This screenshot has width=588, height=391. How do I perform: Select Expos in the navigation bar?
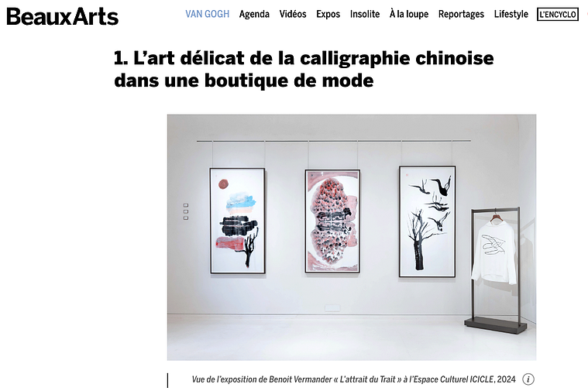328,14
